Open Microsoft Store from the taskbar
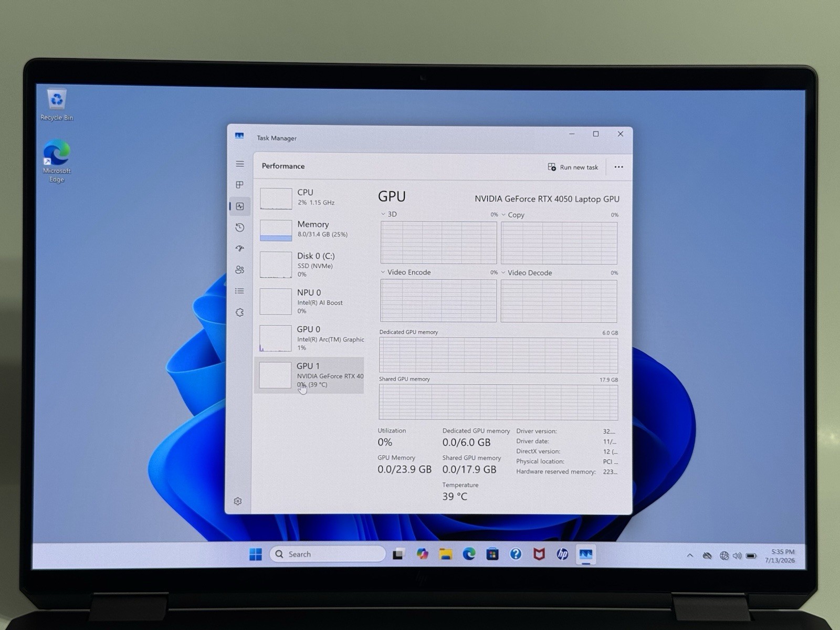The width and height of the screenshot is (840, 630). point(492,554)
